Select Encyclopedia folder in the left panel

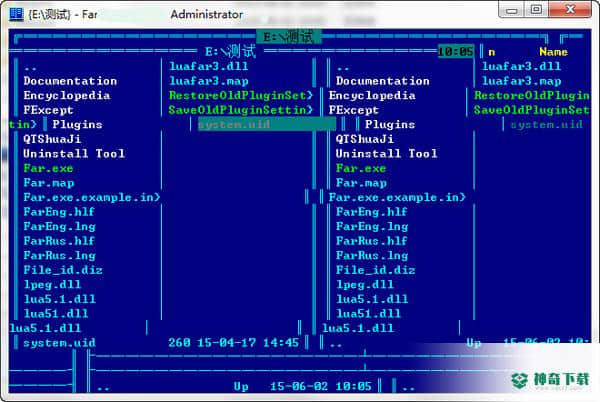(67, 96)
